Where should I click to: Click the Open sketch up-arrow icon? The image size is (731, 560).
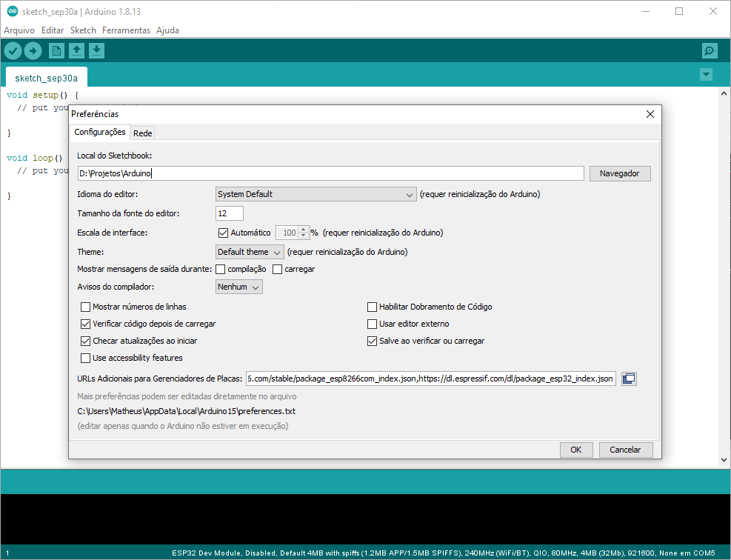tap(76, 50)
